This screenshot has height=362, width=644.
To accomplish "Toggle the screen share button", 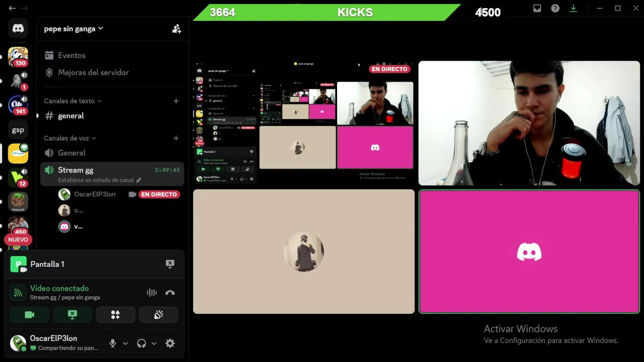I will coord(72,315).
